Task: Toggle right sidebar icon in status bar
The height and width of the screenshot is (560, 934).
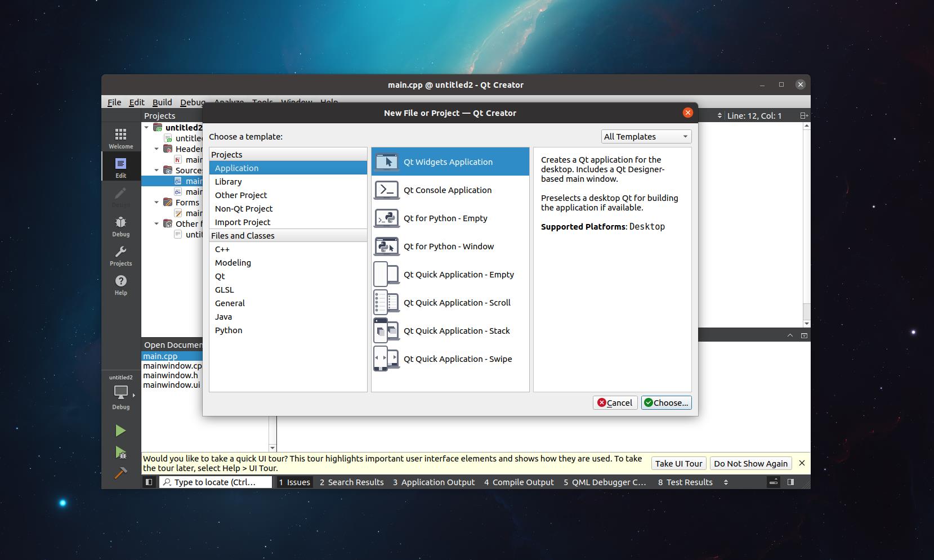Action: tap(790, 482)
